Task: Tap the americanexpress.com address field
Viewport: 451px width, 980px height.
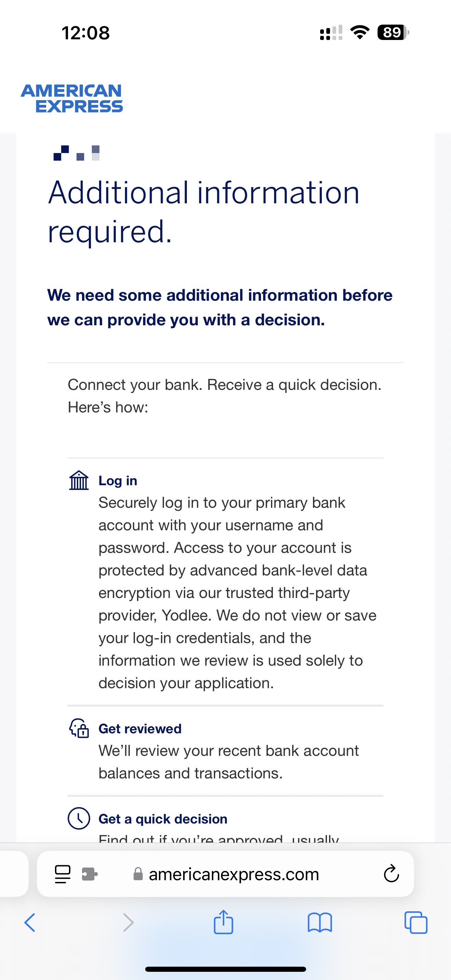Action: click(x=225, y=874)
